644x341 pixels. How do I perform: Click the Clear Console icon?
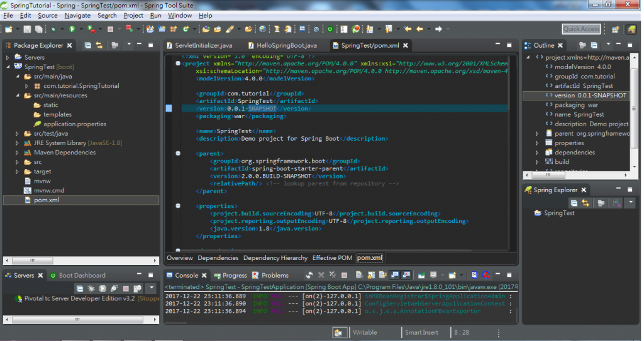359,275
